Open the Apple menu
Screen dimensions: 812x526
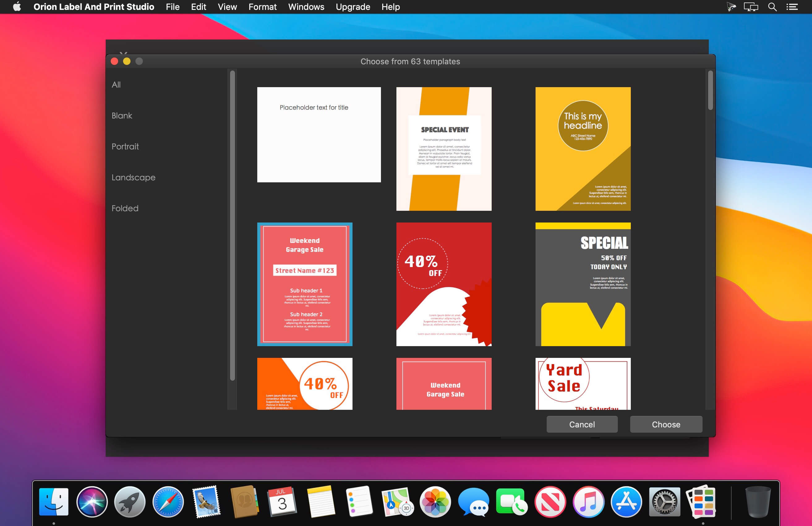pos(17,7)
